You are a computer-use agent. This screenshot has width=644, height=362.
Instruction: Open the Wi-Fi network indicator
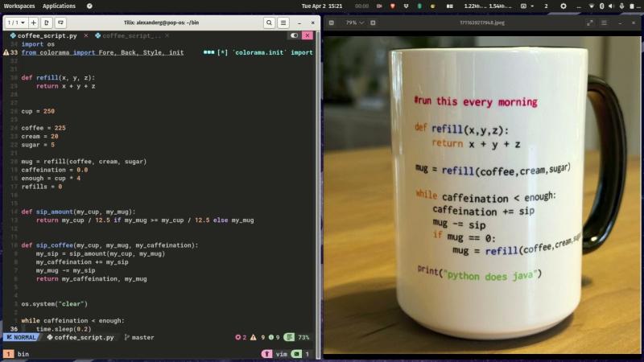tap(592, 6)
